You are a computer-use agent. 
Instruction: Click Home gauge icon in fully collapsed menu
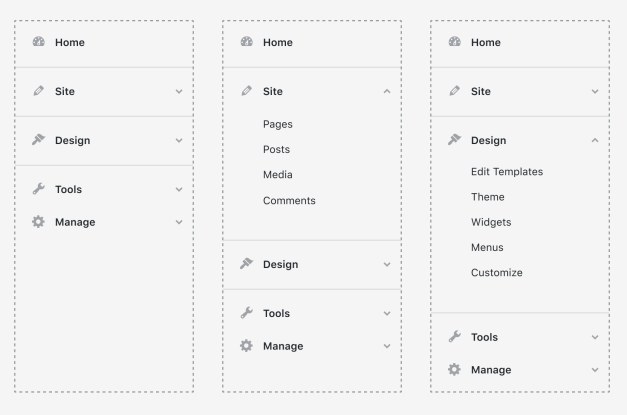click(x=39, y=43)
